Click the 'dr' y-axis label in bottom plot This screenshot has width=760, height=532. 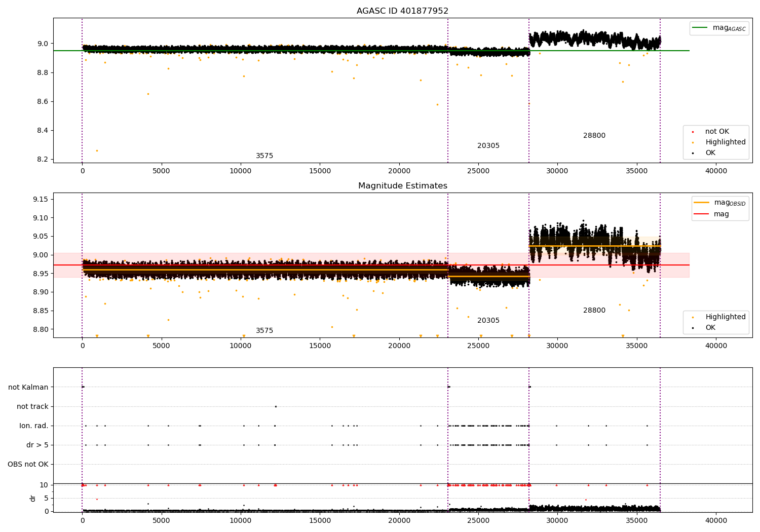[x=33, y=498]
